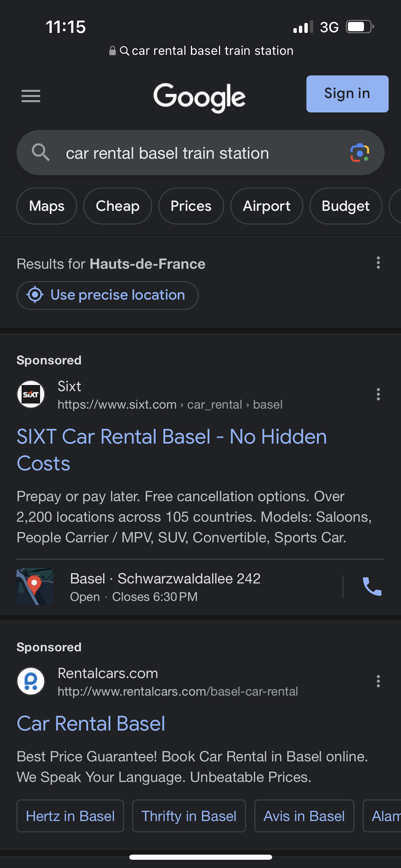Open the Sixt location map thumbnail
Image resolution: width=401 pixels, height=868 pixels.
35,587
